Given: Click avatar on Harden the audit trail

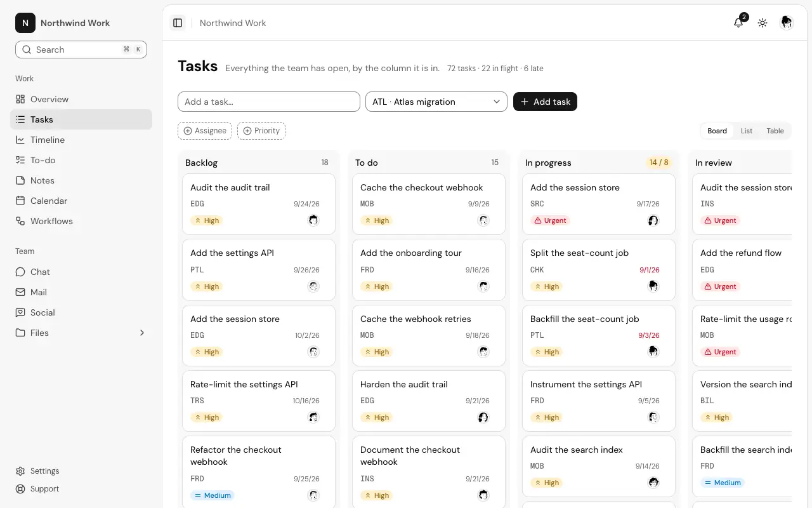Looking at the screenshot, I should pyautogui.click(x=483, y=417).
